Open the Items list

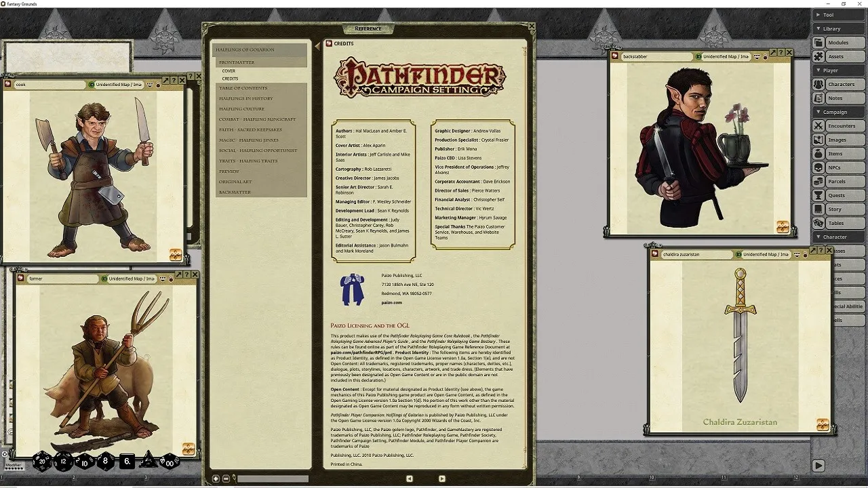coord(838,154)
